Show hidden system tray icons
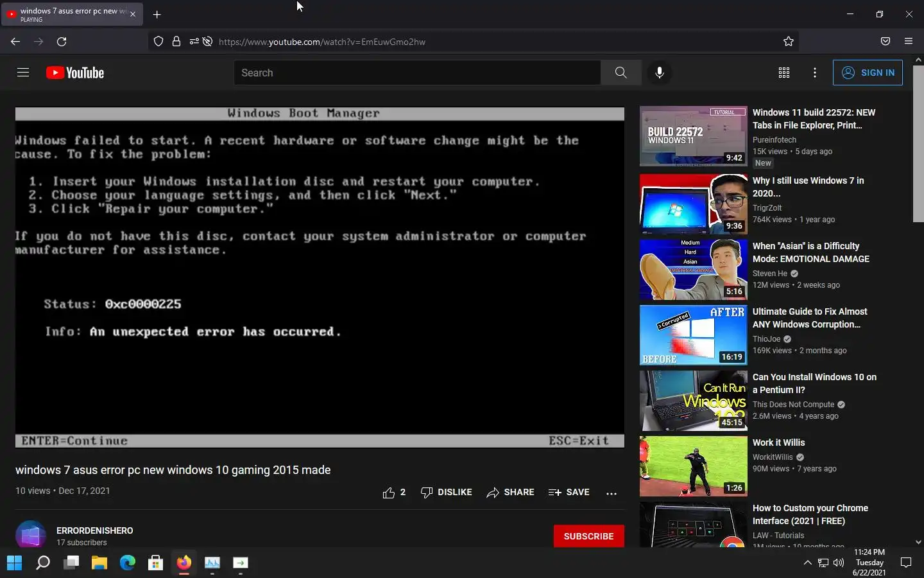924x578 pixels. pyautogui.click(x=807, y=563)
